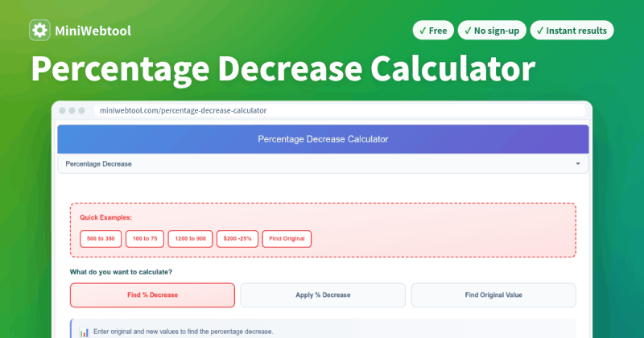The height and width of the screenshot is (338, 644).
Task: Click the MiniWebtool gear logo icon
Action: [x=39, y=31]
